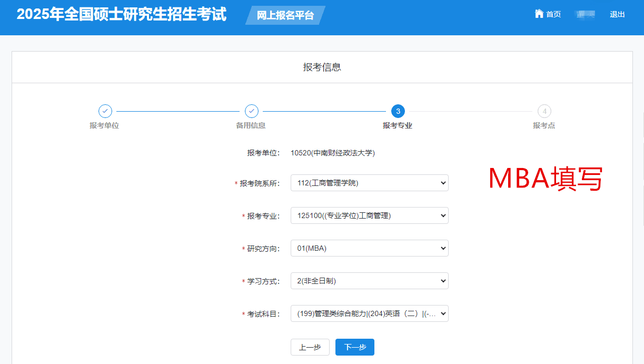Expand the 报考专业 dropdown showing 125100

(369, 215)
